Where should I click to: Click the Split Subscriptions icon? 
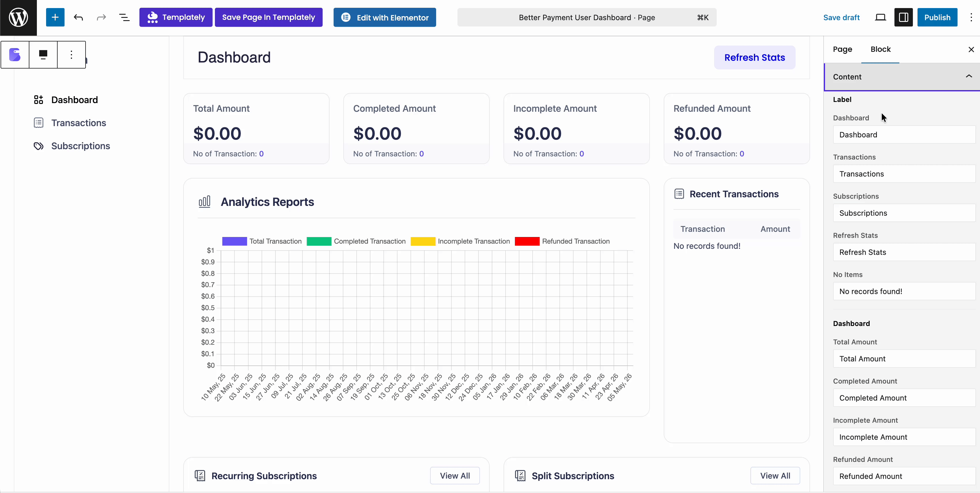pyautogui.click(x=520, y=475)
